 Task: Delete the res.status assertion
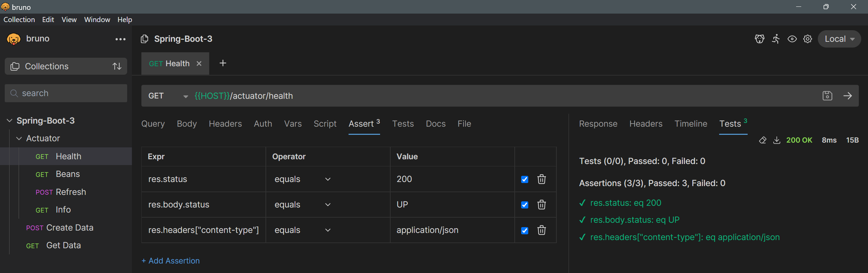(x=541, y=179)
